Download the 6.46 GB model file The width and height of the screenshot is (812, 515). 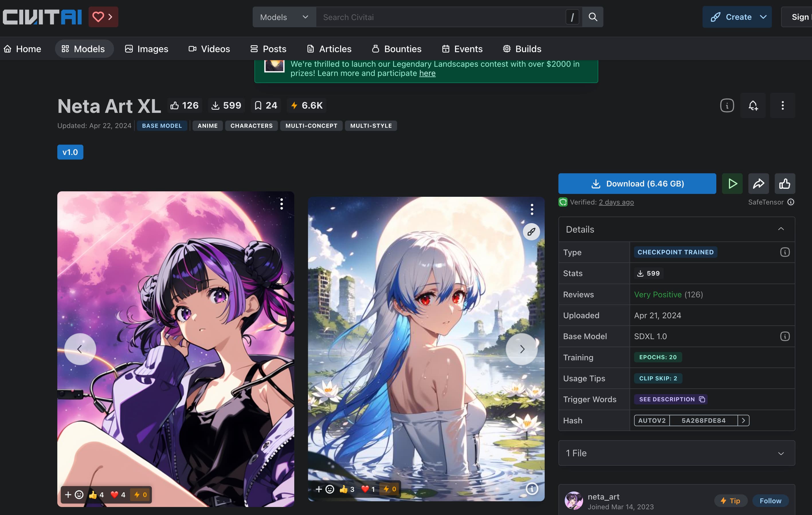coord(637,184)
